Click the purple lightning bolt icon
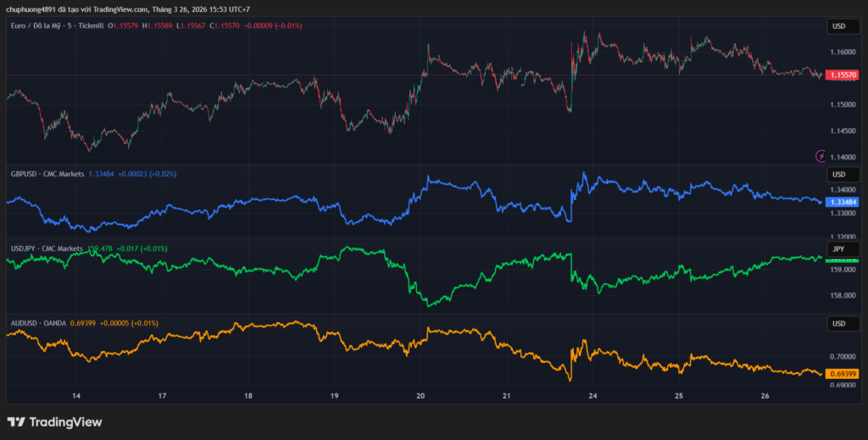The width and height of the screenshot is (868, 440). pos(820,156)
